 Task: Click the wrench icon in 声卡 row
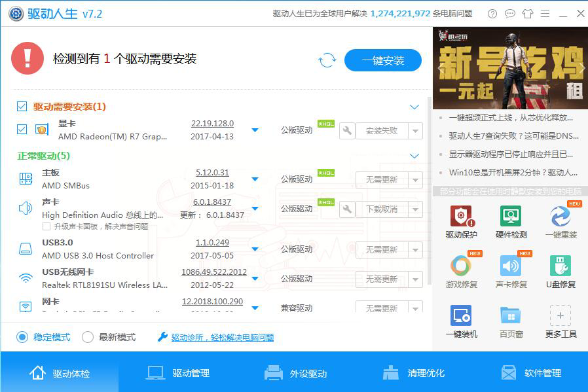347,209
